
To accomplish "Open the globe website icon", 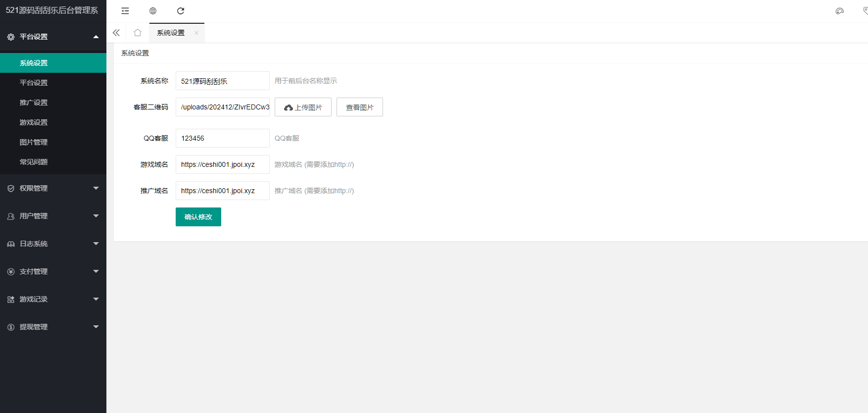I will pos(153,11).
